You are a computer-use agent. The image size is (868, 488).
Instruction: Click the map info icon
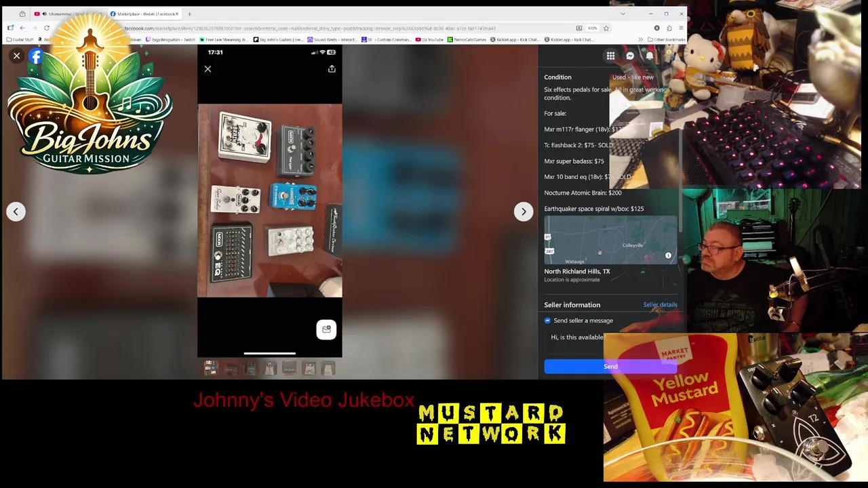coord(668,256)
